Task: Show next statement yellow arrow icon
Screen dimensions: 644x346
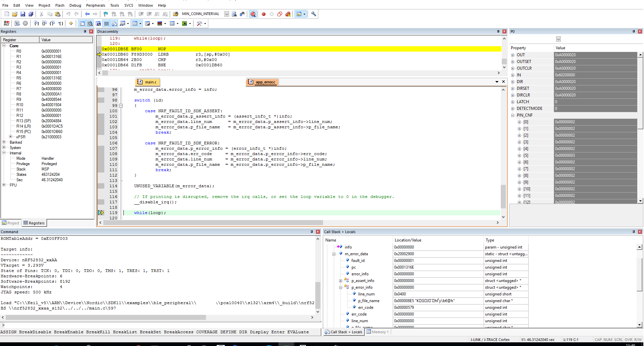Action: click(x=71, y=23)
